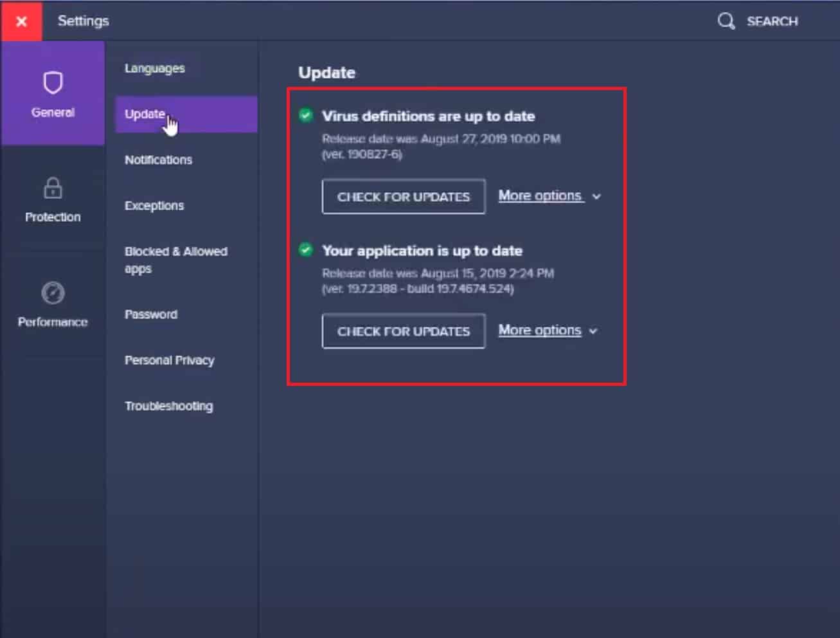The height and width of the screenshot is (638, 840).
Task: Click 'Your application is up to date' text
Action: coord(422,251)
